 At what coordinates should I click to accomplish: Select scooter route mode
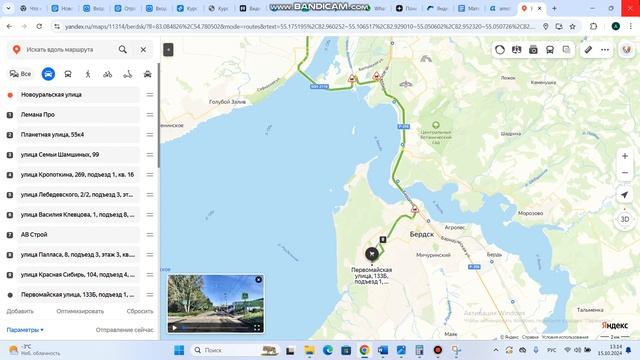click(128, 74)
